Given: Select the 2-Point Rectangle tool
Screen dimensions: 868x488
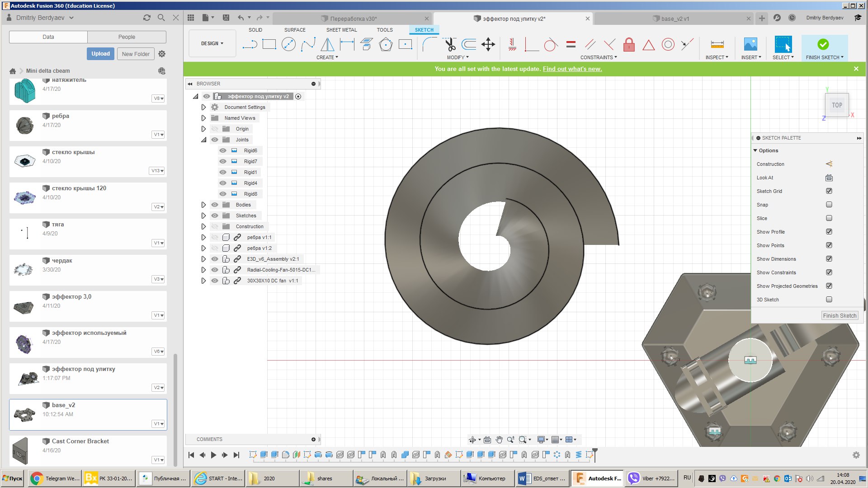Looking at the screenshot, I should tap(269, 44).
